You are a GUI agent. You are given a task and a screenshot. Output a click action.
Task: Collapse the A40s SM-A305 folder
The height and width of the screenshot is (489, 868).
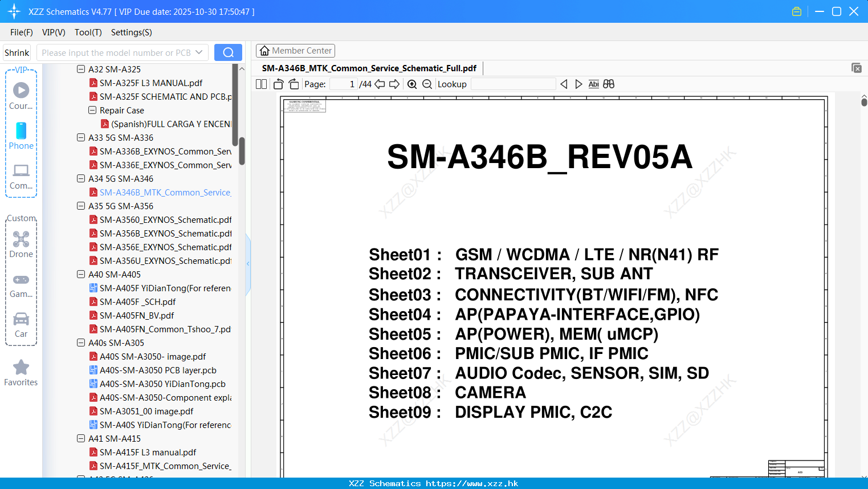click(x=81, y=343)
